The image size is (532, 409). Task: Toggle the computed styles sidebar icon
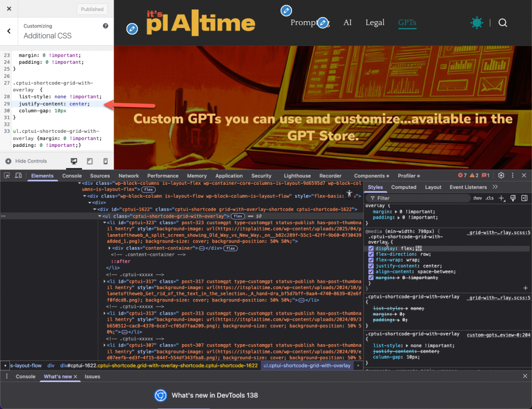coord(524,198)
